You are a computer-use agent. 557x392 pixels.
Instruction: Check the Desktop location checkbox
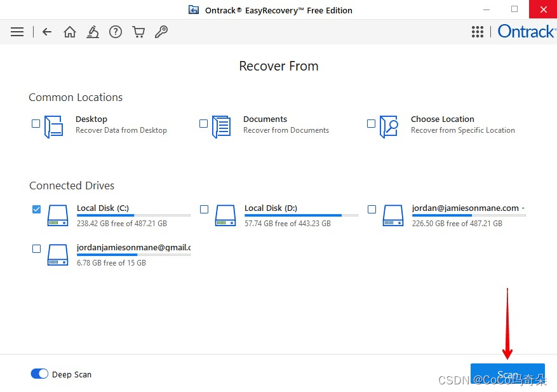pyautogui.click(x=36, y=124)
